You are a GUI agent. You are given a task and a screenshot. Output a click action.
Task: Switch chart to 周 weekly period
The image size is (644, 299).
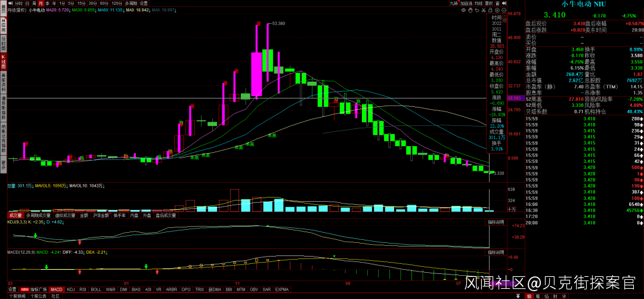pos(33,3)
